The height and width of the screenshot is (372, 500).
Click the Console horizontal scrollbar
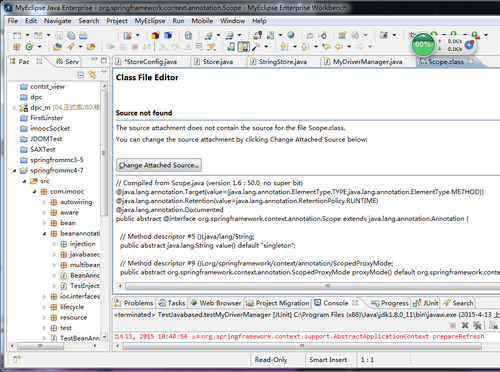(302, 346)
